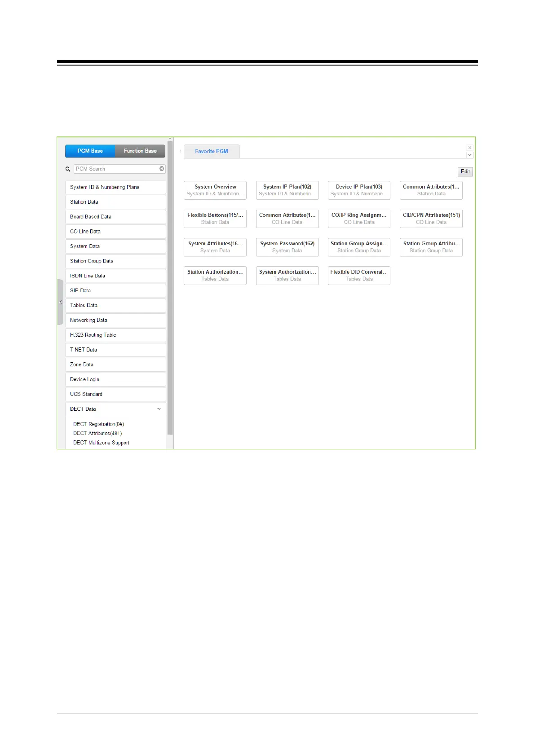Switch to PGM Base view

(x=90, y=151)
